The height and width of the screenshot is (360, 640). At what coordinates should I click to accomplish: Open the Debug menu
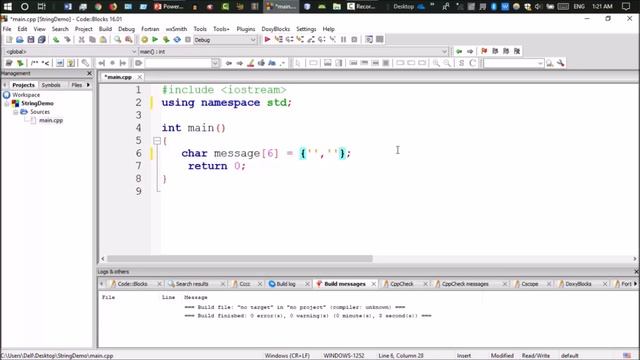point(127,29)
